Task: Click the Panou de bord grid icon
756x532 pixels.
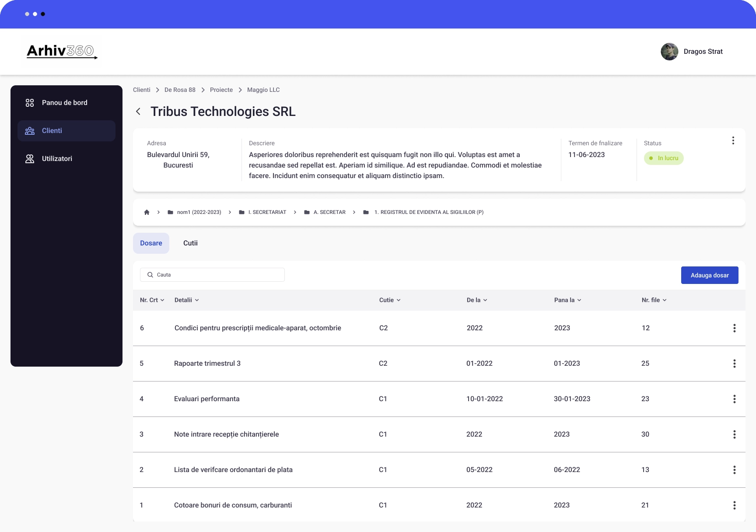Action: pos(30,103)
